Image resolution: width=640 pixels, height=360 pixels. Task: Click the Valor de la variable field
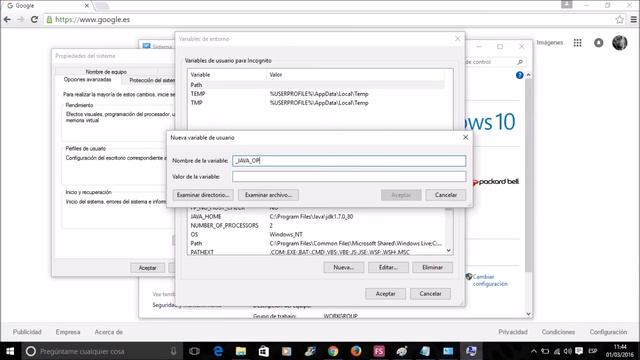point(349,176)
